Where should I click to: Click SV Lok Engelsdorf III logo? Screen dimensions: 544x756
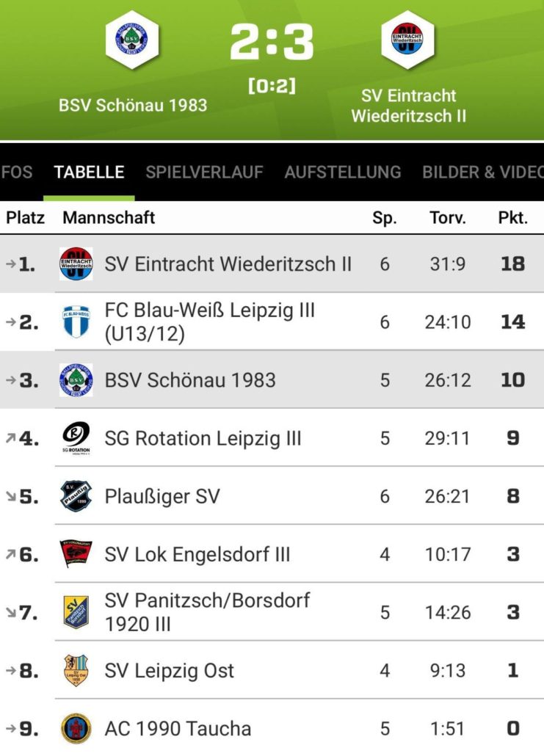click(76, 554)
